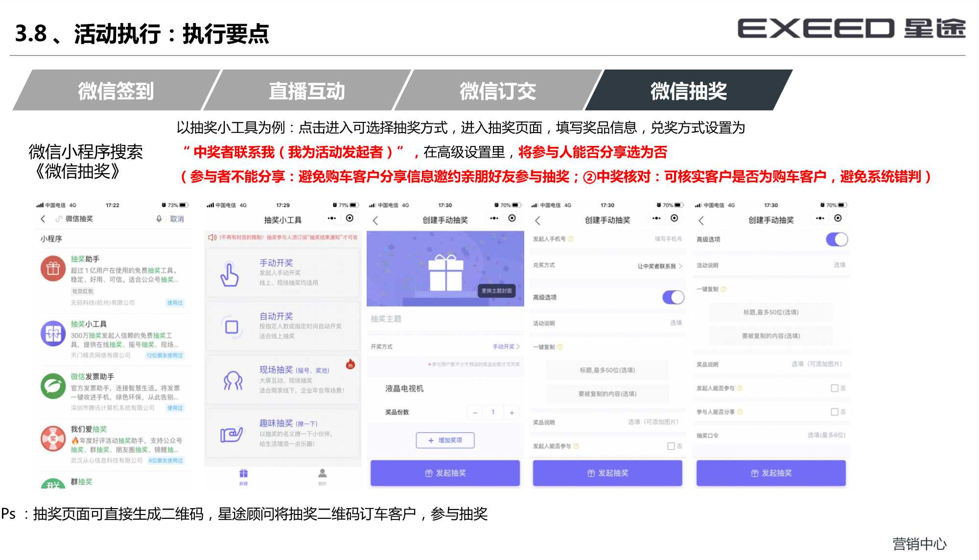The width and height of the screenshot is (979, 560).
Task: Tap the more (•••) icon on the 抽奖小工具 screen
Action: pyautogui.click(x=332, y=218)
